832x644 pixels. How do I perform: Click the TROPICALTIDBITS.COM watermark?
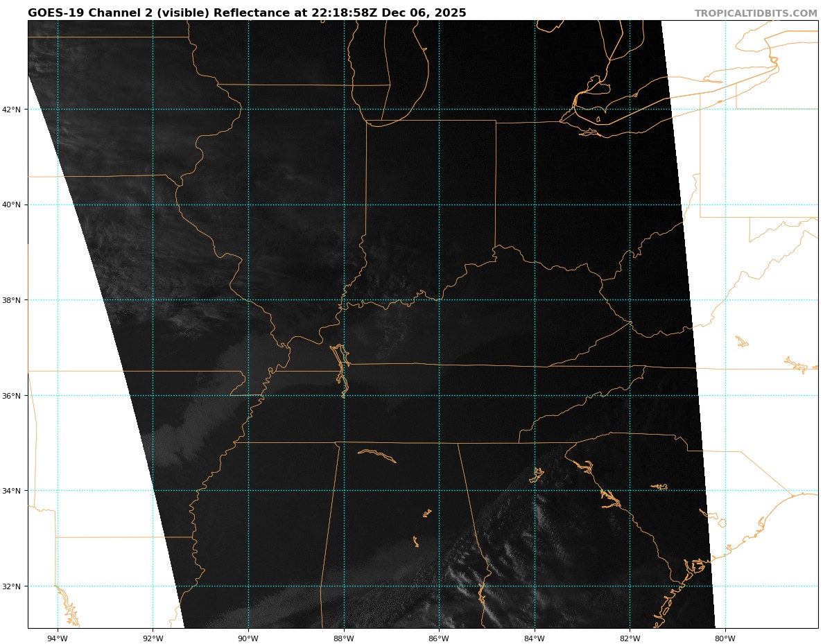pyautogui.click(x=756, y=13)
